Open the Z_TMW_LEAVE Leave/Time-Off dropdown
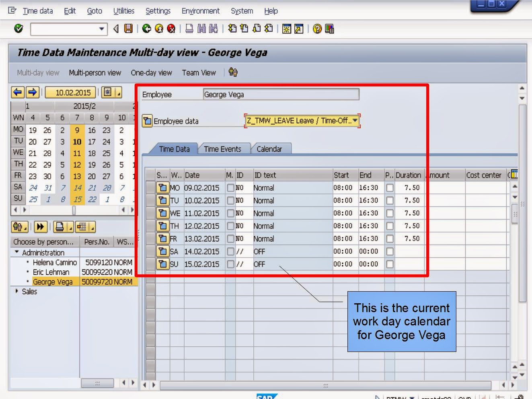 click(x=355, y=120)
